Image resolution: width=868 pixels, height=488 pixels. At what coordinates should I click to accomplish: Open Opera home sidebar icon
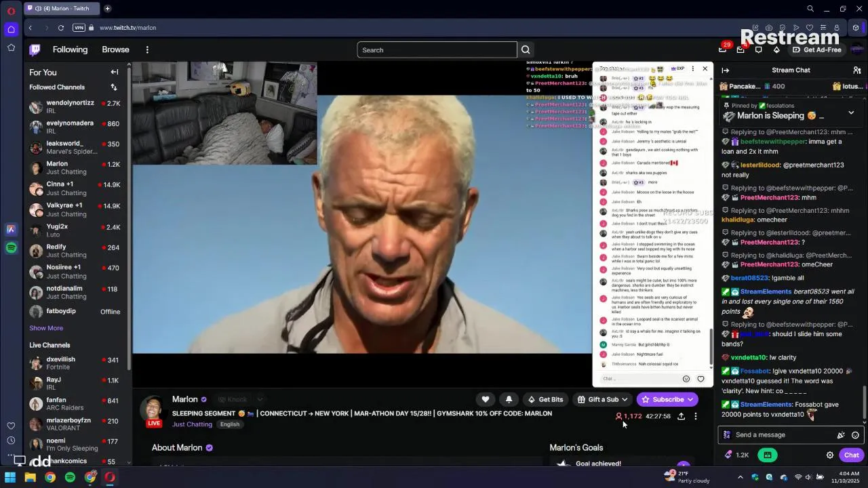click(x=11, y=29)
